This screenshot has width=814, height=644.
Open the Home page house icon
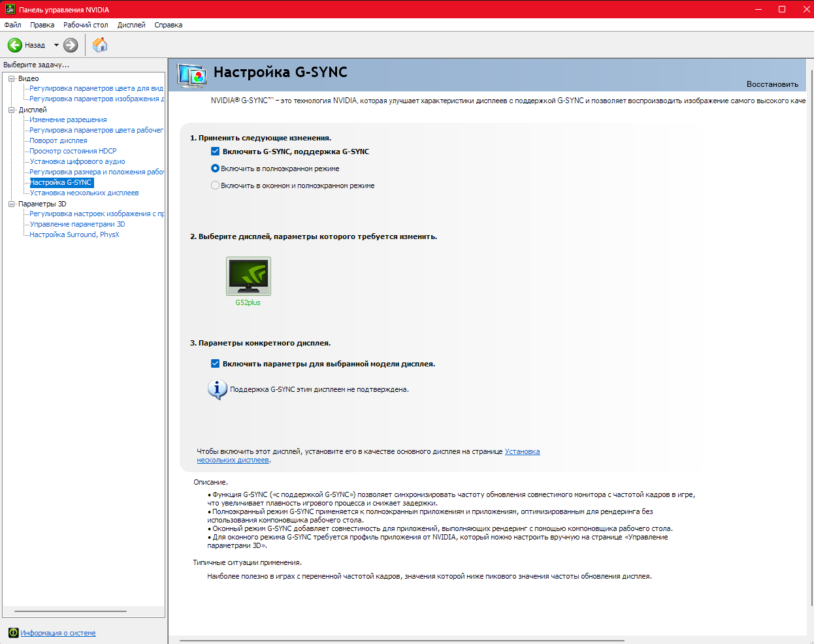click(x=100, y=45)
